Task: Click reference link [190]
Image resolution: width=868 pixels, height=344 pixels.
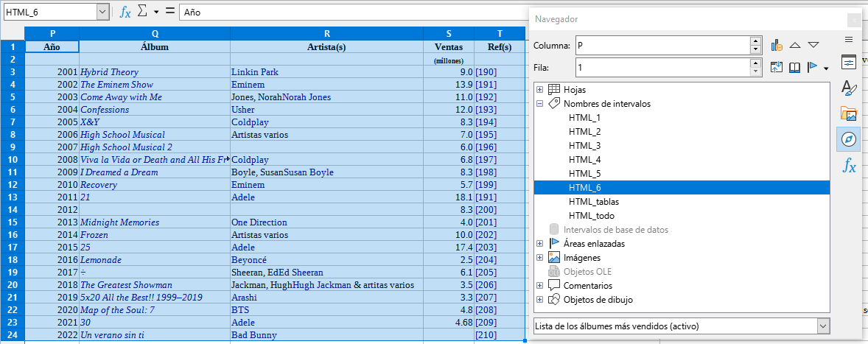Action: click(x=486, y=72)
